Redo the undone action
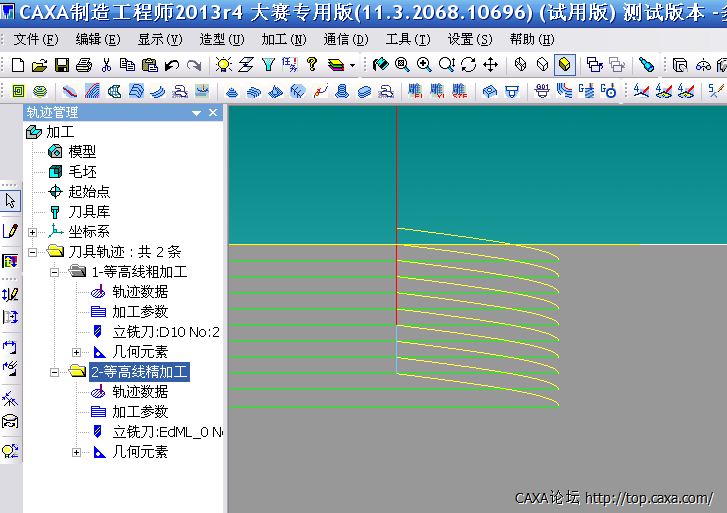Viewport: 727px width, 513px height. point(194,64)
